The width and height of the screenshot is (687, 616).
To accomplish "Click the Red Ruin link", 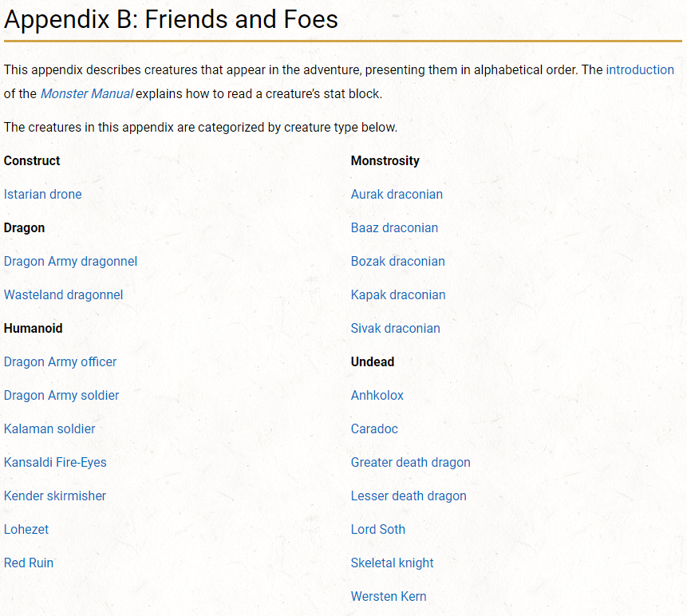I will click(x=29, y=563).
